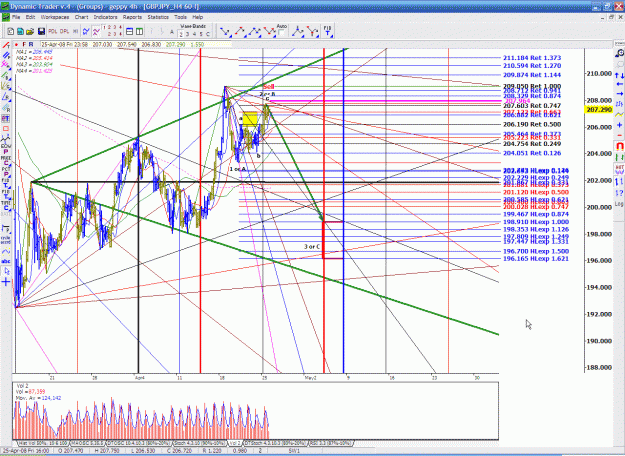This screenshot has height=456, width=625.
Task: Select the blue crosshair plus tool
Action: [6, 282]
